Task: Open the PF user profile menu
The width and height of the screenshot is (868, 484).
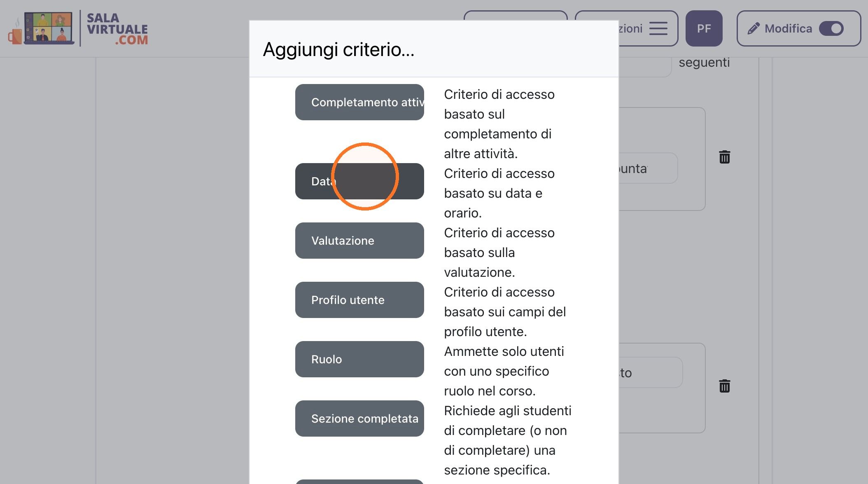Action: [704, 28]
